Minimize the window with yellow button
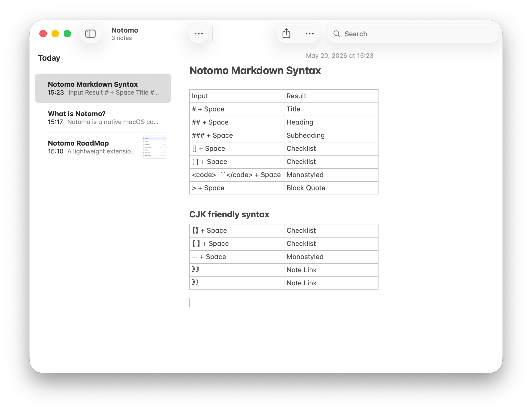Image resolution: width=532 pixels, height=412 pixels. tap(55, 34)
